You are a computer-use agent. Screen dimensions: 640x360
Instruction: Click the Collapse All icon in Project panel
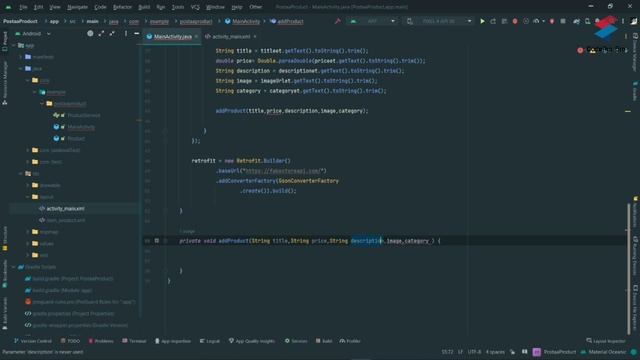tap(112, 33)
